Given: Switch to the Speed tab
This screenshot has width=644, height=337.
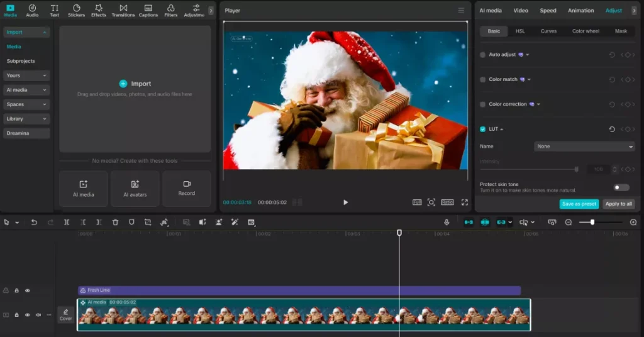Looking at the screenshot, I should [x=548, y=10].
